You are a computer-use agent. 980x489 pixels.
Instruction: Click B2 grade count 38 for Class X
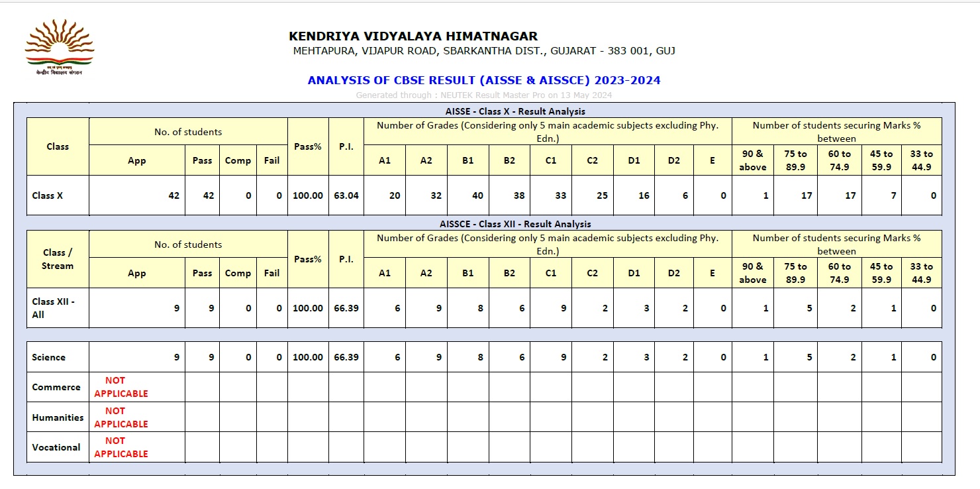tap(518, 195)
